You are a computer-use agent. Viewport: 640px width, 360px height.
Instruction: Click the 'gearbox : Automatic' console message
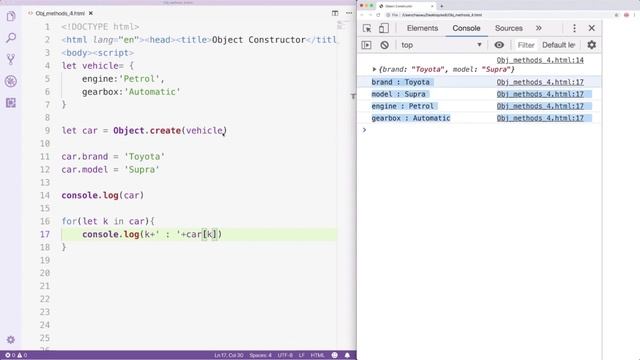[411, 118]
